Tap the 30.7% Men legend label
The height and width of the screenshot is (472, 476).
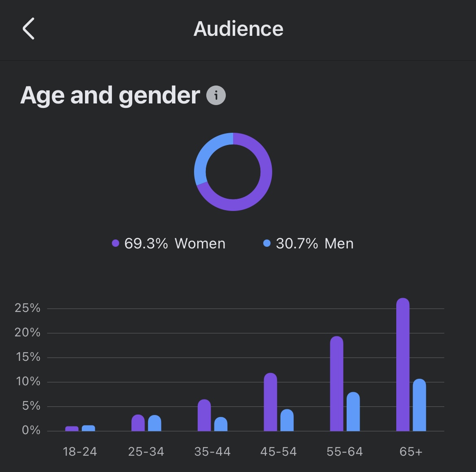(314, 244)
